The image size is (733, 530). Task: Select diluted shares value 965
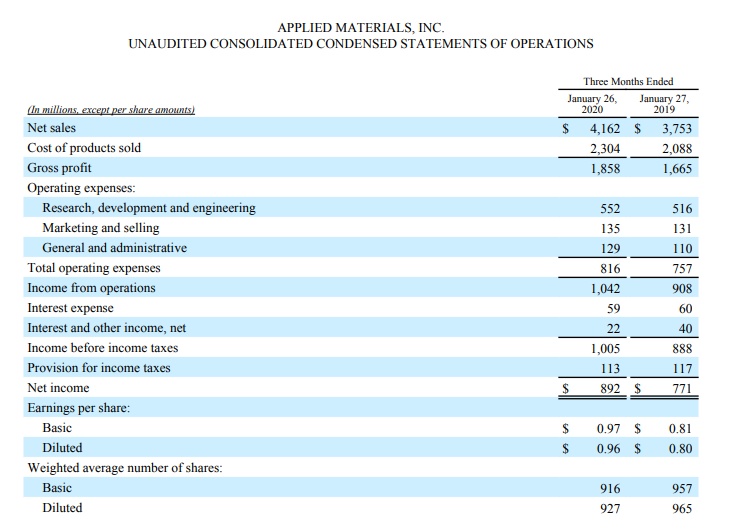click(682, 509)
